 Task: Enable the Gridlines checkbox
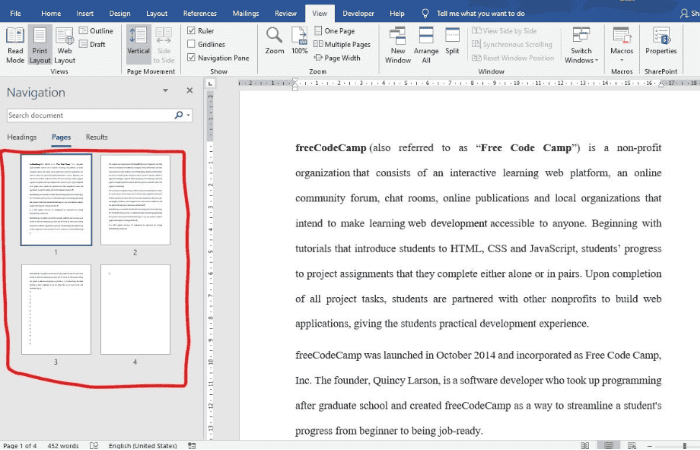click(x=192, y=44)
